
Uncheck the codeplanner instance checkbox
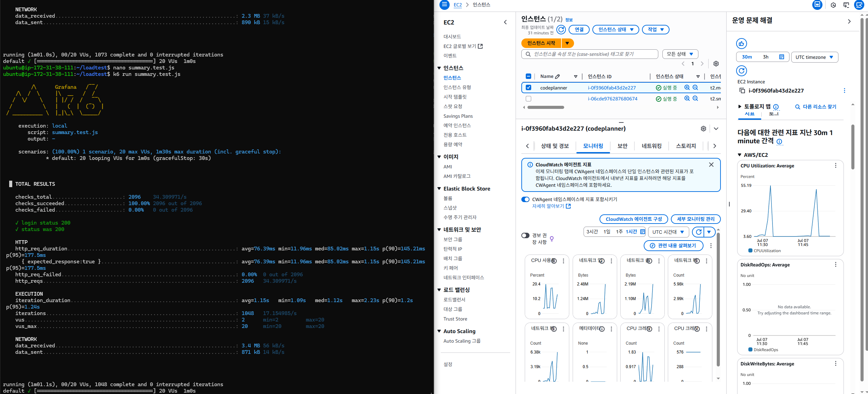(528, 87)
